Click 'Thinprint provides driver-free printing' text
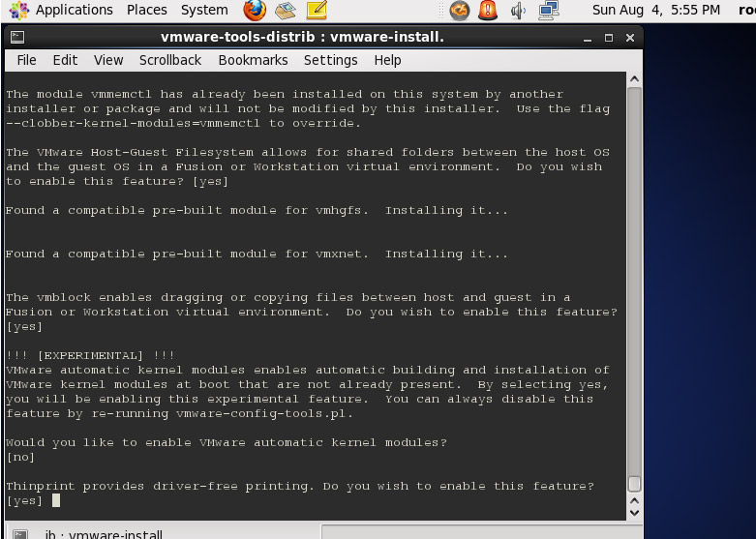The image size is (756, 539). coord(160,486)
